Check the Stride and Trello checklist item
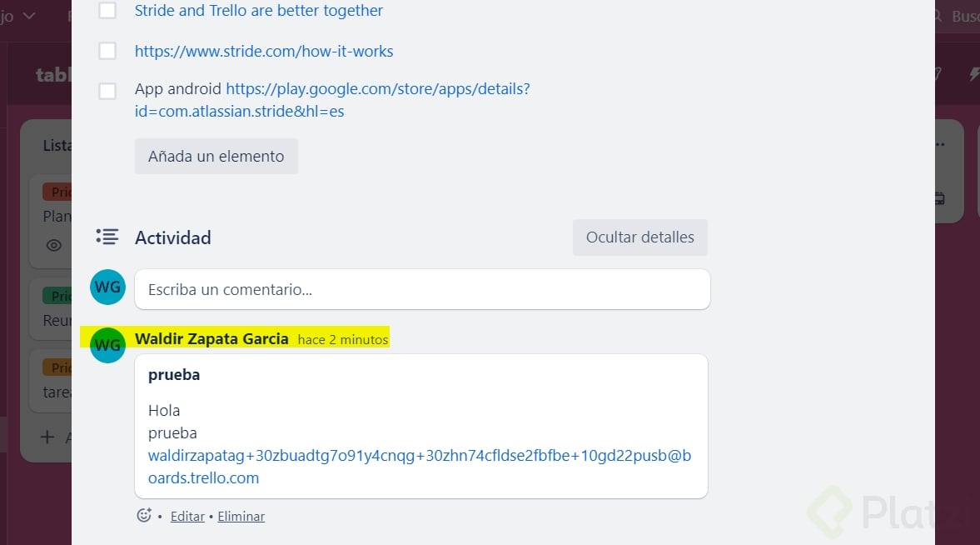 [107, 11]
